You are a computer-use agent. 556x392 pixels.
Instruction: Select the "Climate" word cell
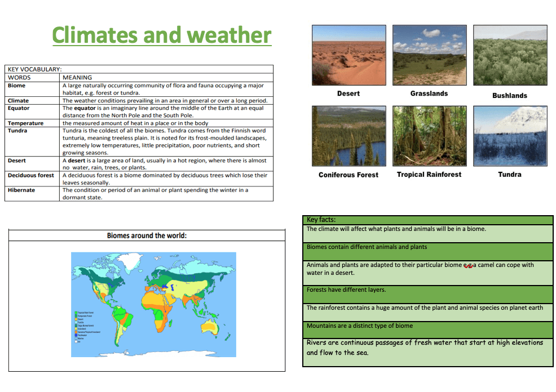(32, 101)
